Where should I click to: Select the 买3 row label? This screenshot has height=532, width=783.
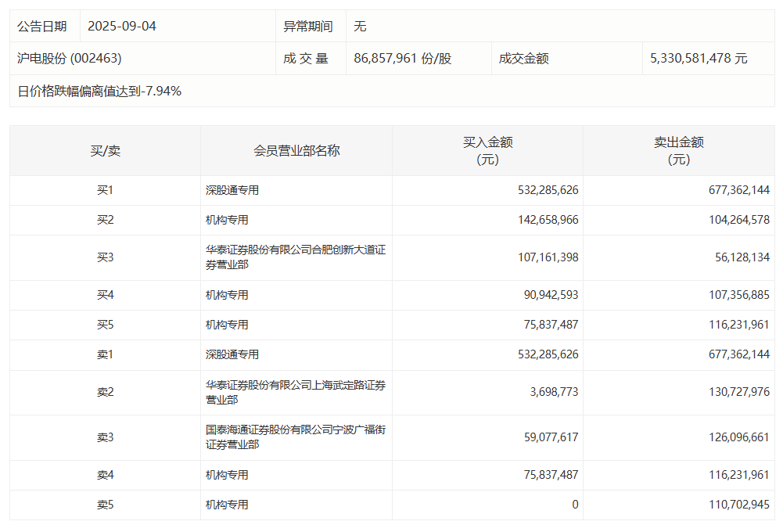[x=106, y=257]
